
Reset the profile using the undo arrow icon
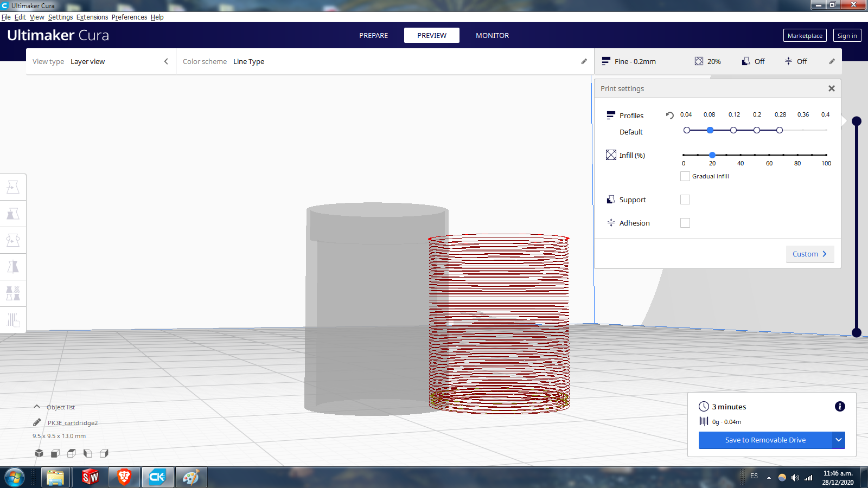point(670,115)
